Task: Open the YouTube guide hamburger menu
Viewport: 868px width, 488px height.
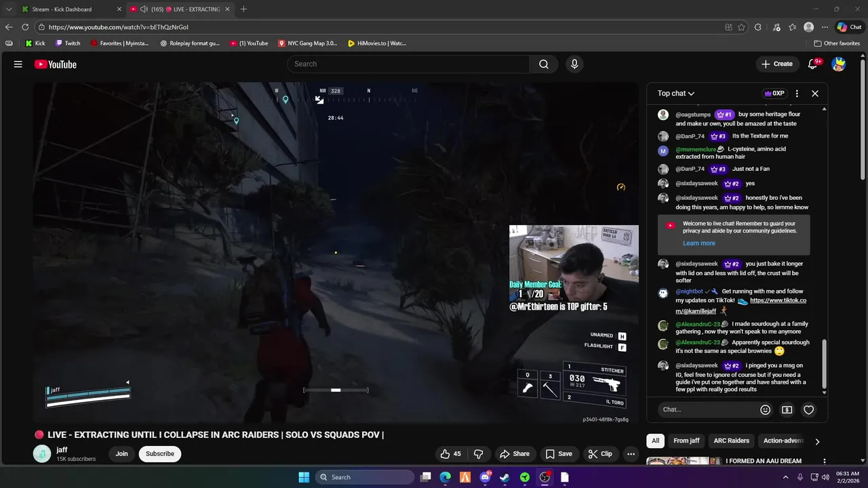Action: (x=18, y=64)
